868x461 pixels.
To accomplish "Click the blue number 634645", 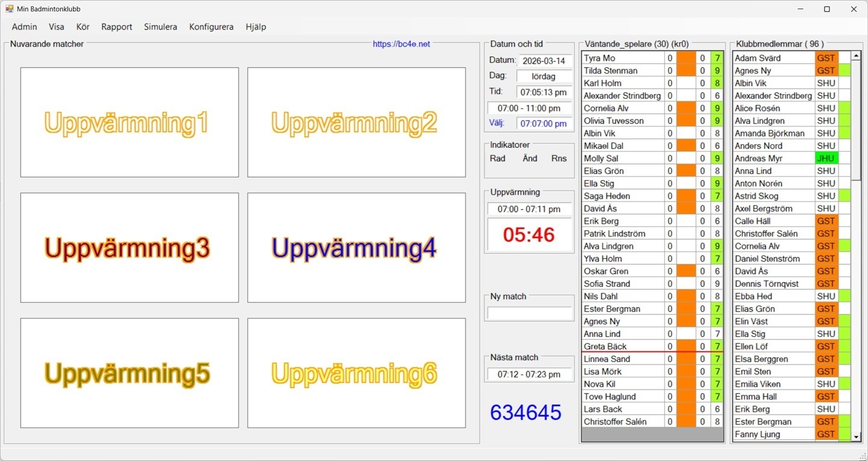I will click(x=526, y=413).
